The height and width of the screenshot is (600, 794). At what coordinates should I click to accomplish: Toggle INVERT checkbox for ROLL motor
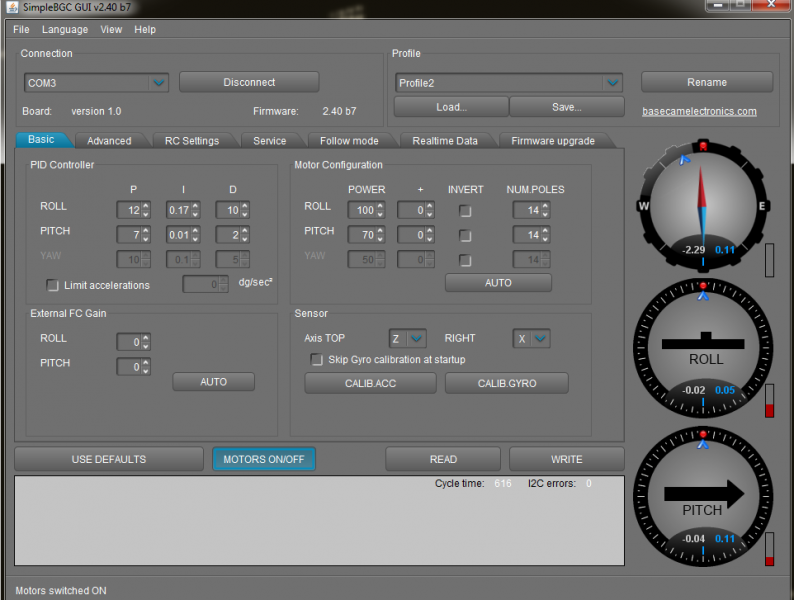(x=465, y=211)
